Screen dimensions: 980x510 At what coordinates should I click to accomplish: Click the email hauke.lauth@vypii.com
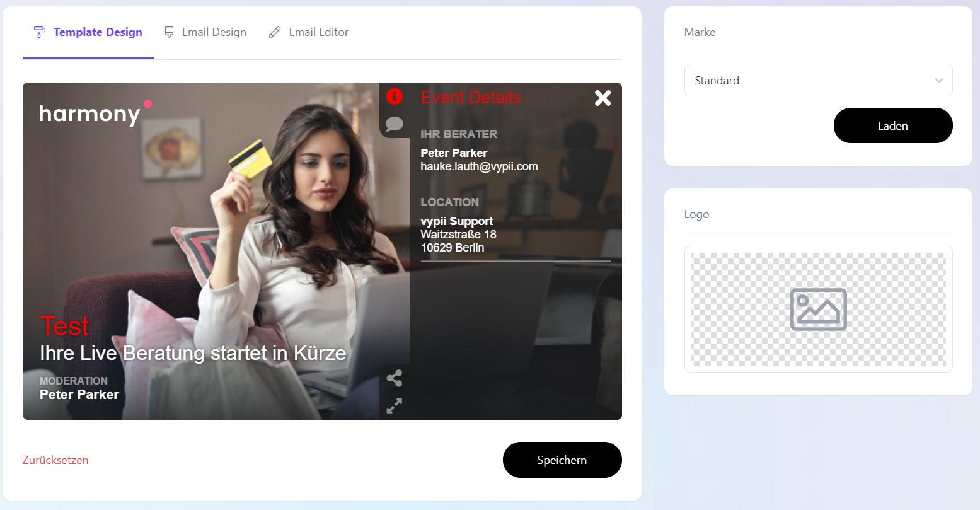click(x=479, y=166)
